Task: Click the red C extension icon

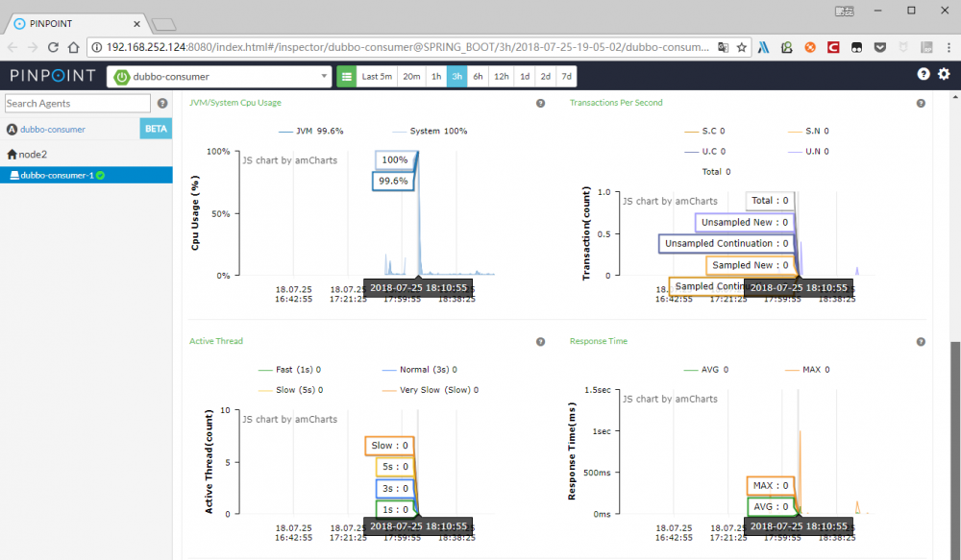Action: tap(833, 47)
